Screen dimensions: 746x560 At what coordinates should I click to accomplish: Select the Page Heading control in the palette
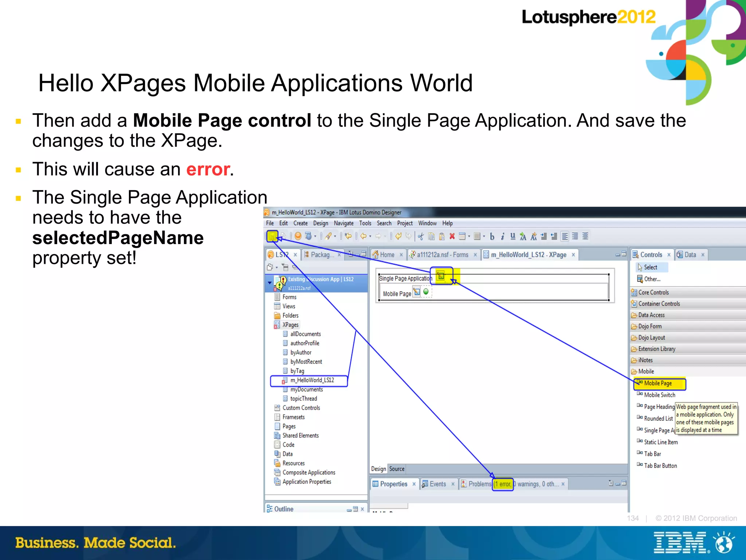click(x=659, y=407)
